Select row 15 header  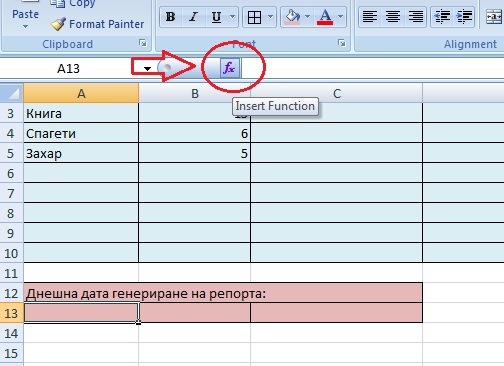[11, 353]
